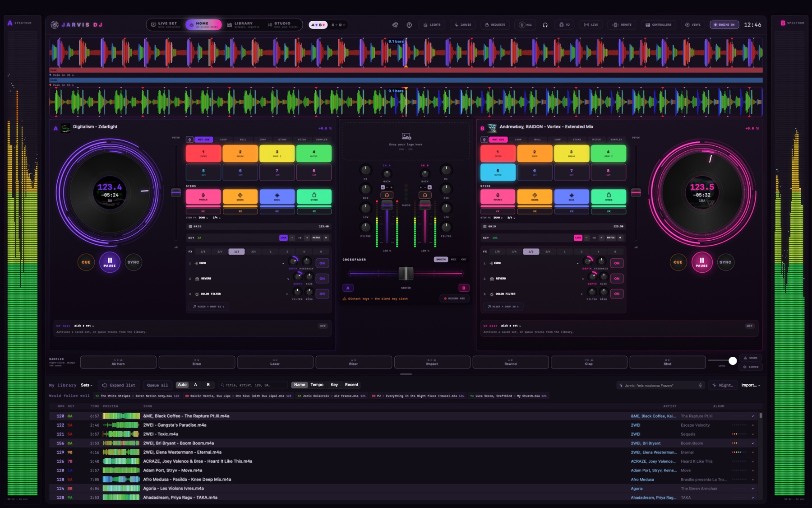Screen dimensions: 812x508
Task: Click the logo drop zone image icon
Action: coord(406,136)
